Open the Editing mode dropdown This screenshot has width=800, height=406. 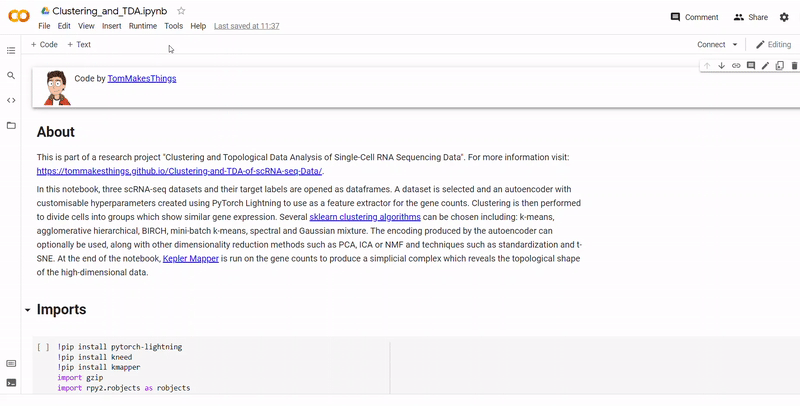pos(773,44)
